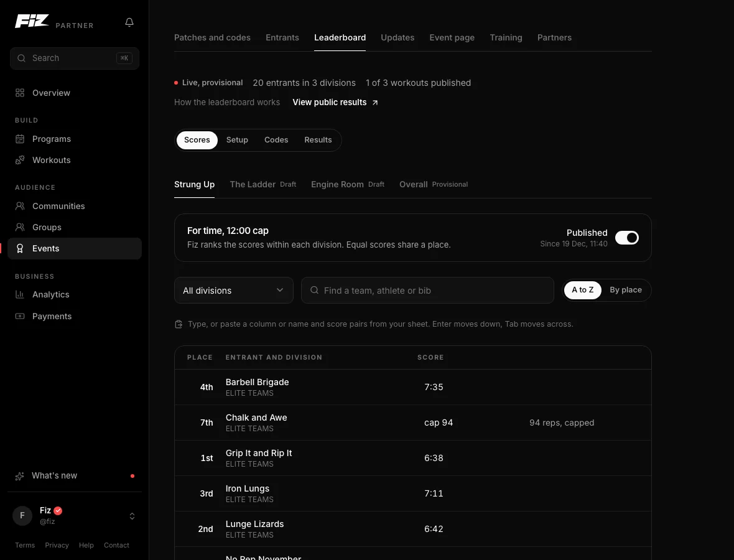Open How the leaderboard works link
This screenshot has height=560, width=734.
227,102
